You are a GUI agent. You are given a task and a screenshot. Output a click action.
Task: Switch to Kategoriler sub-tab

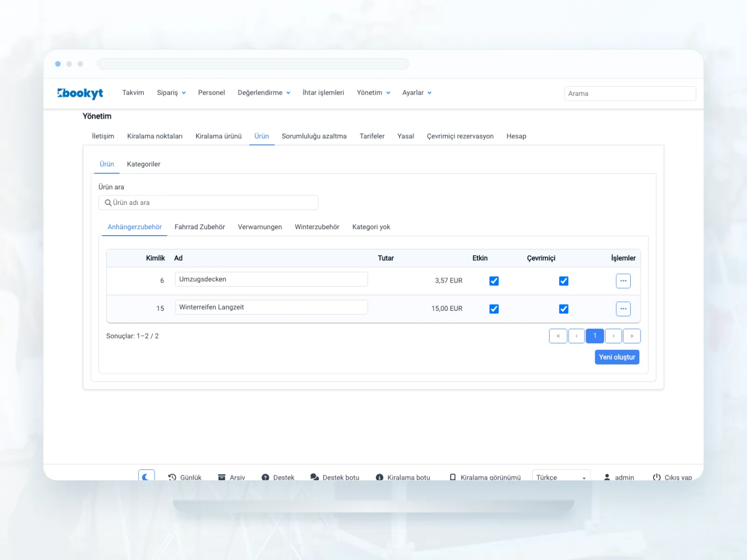point(144,164)
